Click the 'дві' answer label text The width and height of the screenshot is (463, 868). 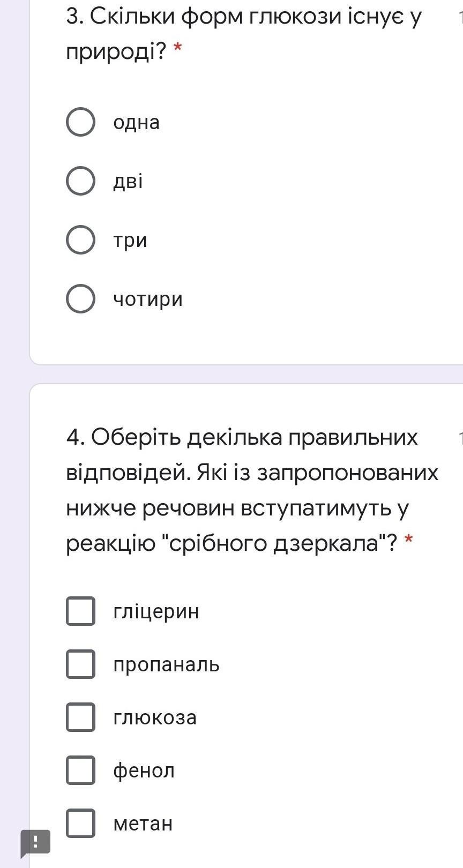pos(128,182)
